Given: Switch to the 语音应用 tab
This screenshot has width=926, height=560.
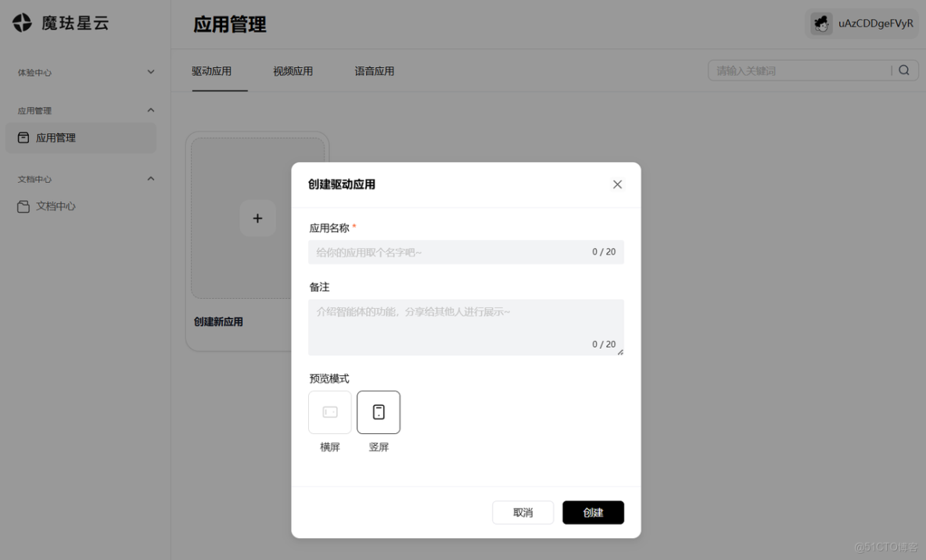Looking at the screenshot, I should tap(375, 70).
